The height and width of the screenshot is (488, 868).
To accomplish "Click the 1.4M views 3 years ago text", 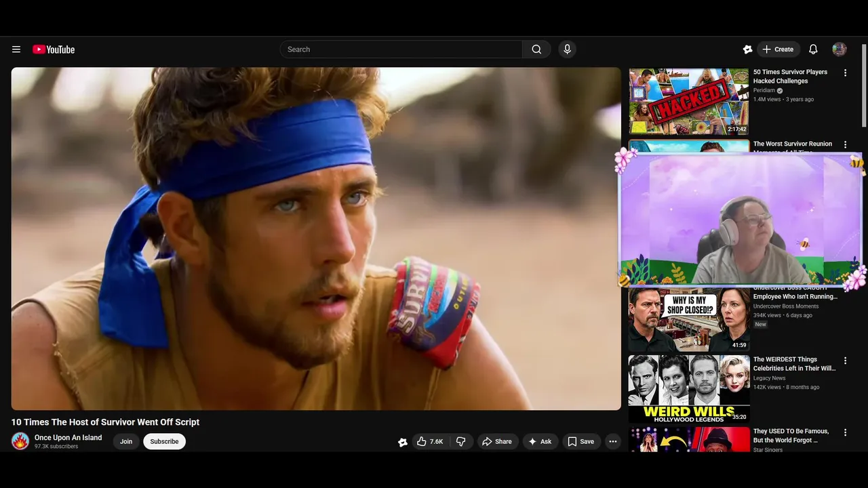I will pyautogui.click(x=783, y=99).
